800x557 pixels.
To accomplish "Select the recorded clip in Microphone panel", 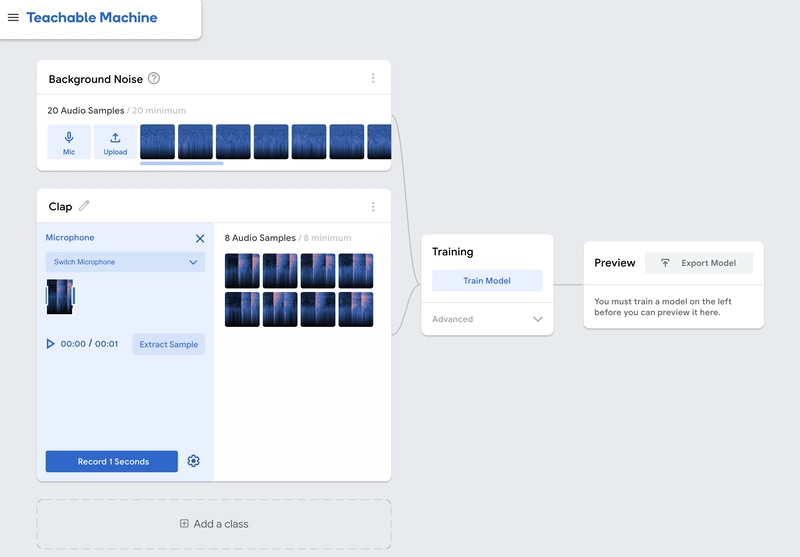I will click(60, 296).
